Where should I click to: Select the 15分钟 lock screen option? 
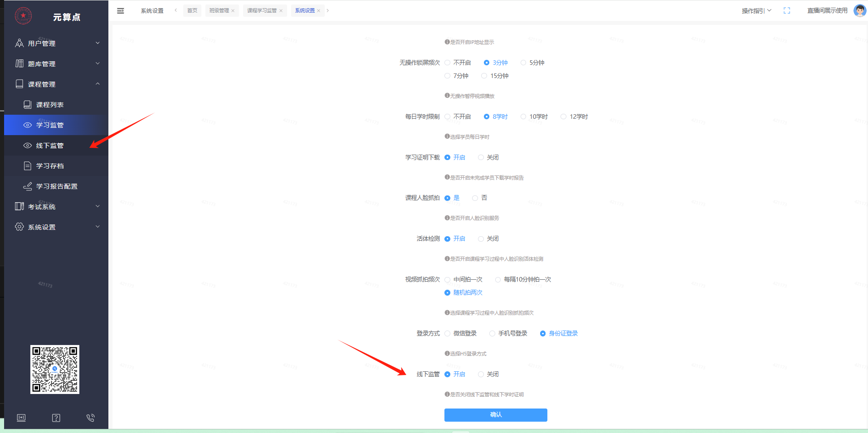tap(495, 76)
